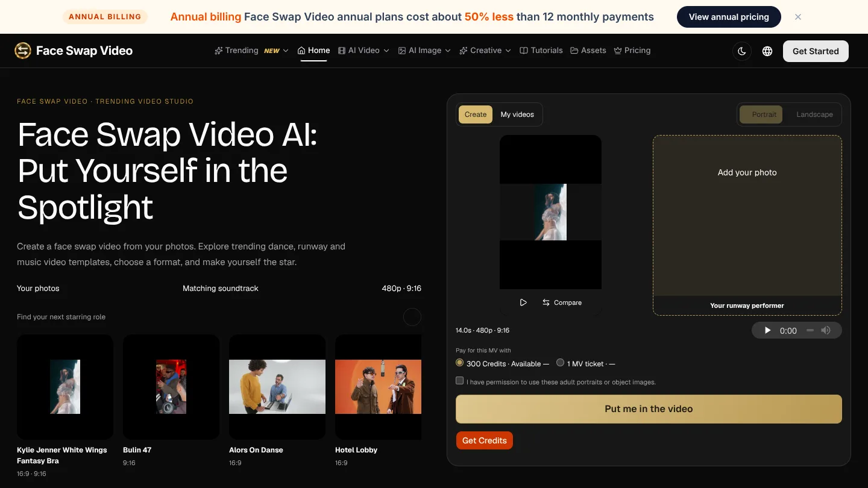Open the Tutorials page
Viewport: 868px width, 488px height.
coord(541,51)
